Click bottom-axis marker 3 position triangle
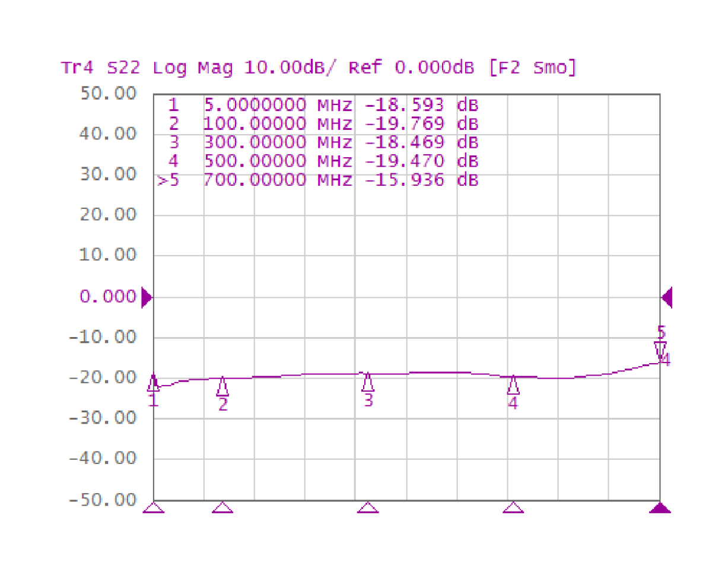Viewport: 728px width, 572px height. [368, 507]
